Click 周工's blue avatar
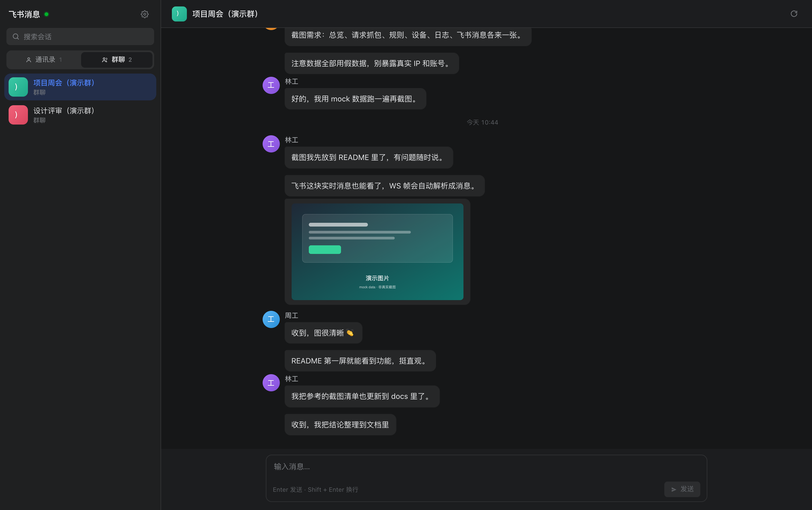 pos(271,319)
